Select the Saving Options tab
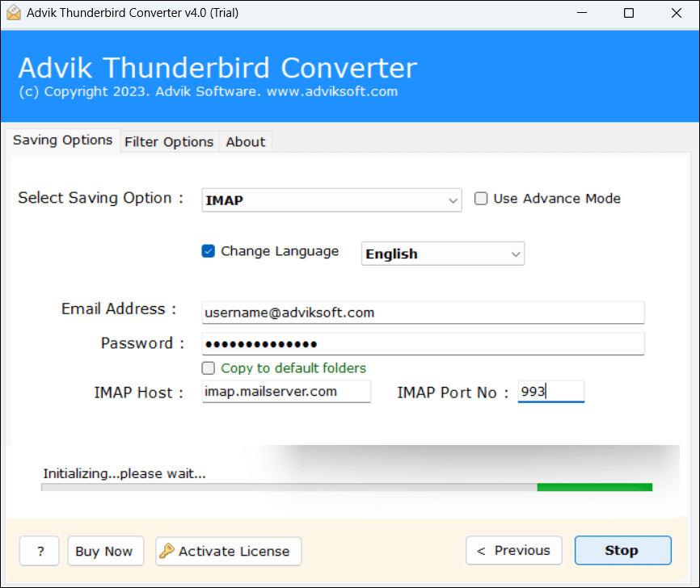Screen dimensions: 700x588 coord(62,140)
